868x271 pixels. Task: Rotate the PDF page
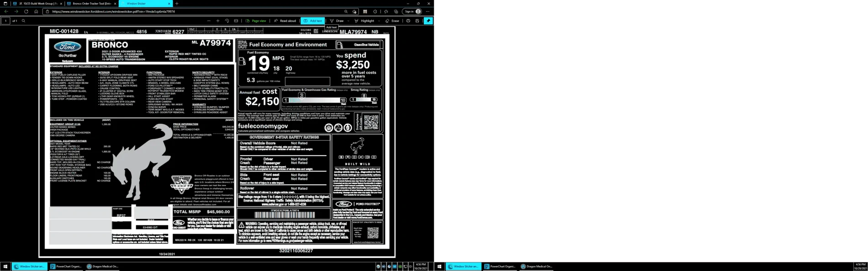[227, 21]
